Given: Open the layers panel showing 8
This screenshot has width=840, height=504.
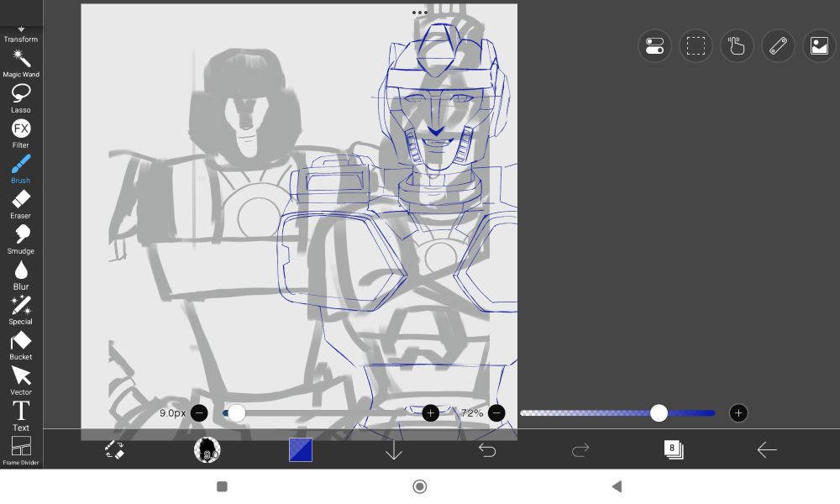Looking at the screenshot, I should click(x=674, y=449).
